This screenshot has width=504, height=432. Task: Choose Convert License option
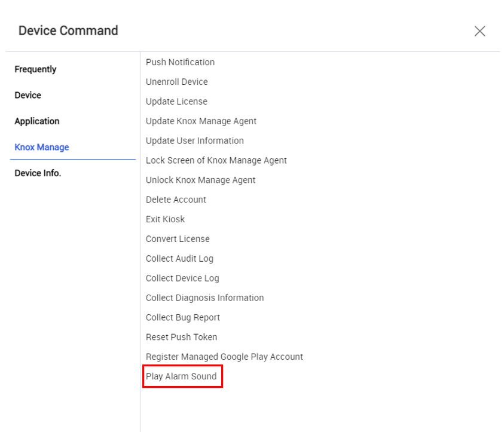178,238
